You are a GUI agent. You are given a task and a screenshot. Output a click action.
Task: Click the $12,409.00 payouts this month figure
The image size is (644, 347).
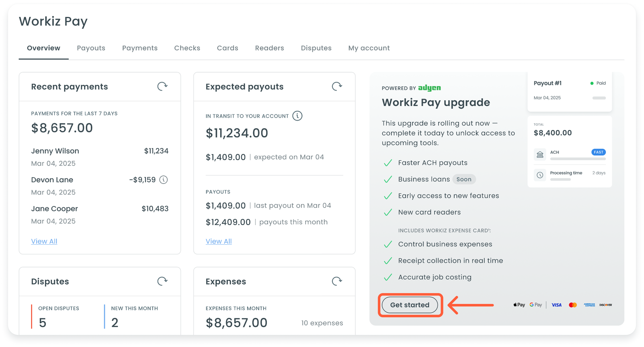pos(228,222)
